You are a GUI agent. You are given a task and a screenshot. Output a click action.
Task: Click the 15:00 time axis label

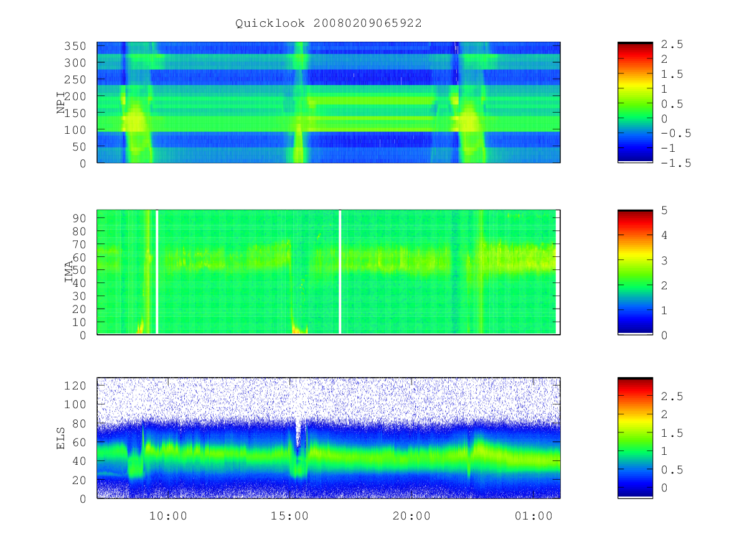[291, 516]
